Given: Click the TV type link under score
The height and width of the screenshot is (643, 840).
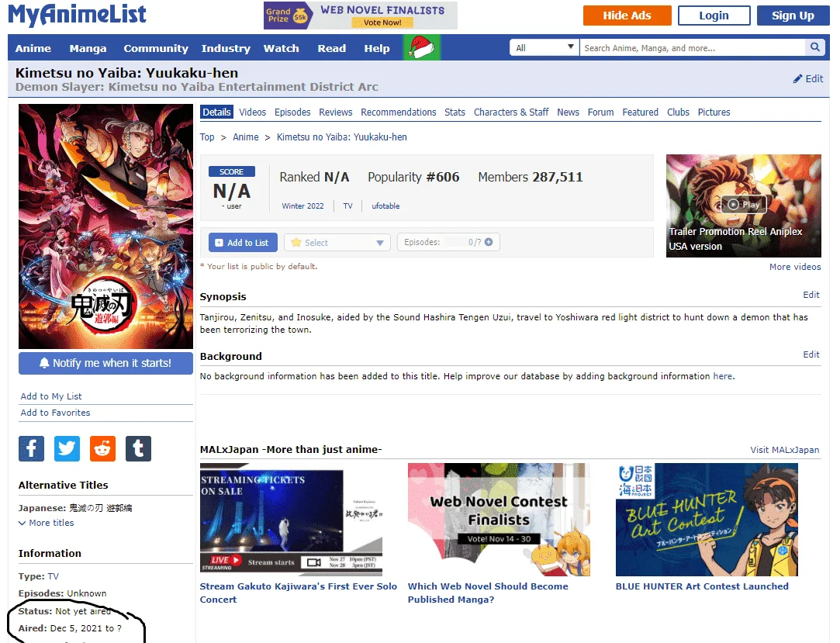Looking at the screenshot, I should click(x=347, y=206).
